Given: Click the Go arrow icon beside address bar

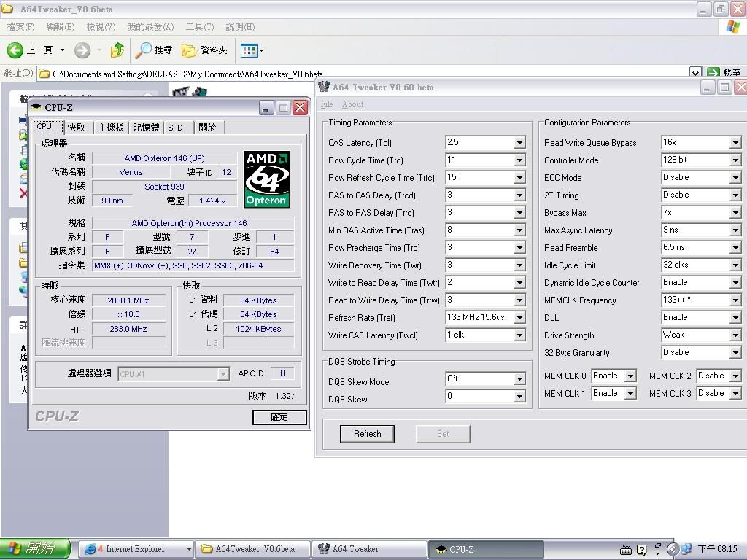Looking at the screenshot, I should (713, 72).
